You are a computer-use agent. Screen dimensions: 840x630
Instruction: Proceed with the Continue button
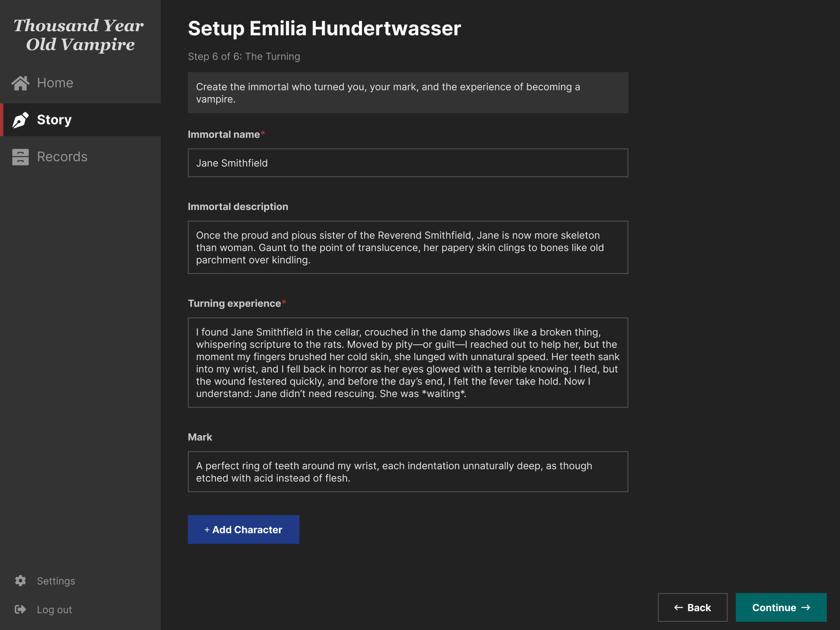[x=781, y=607]
